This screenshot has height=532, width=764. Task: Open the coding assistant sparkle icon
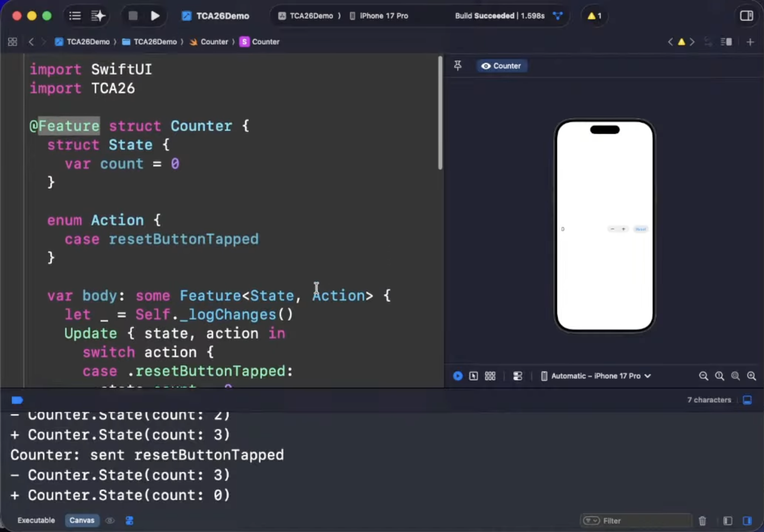pos(98,16)
